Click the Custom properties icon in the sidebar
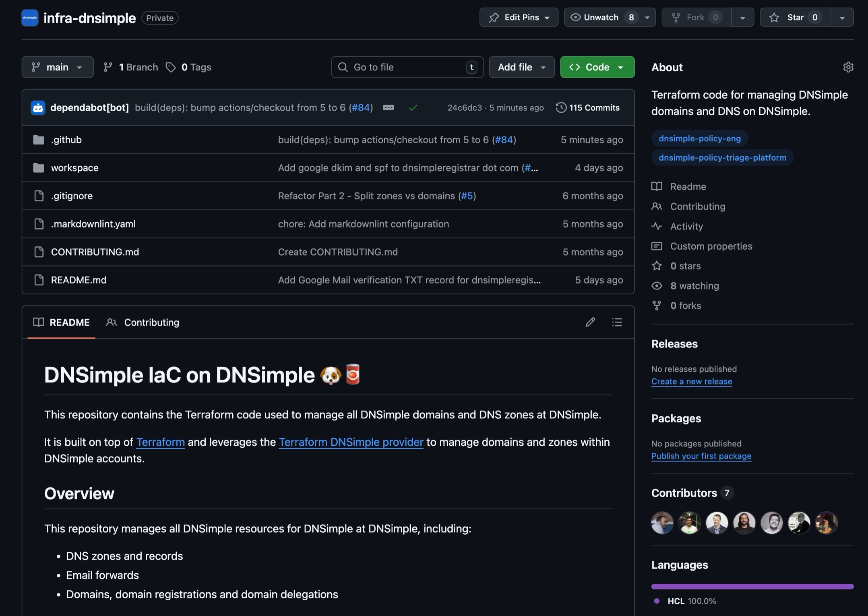 657,246
